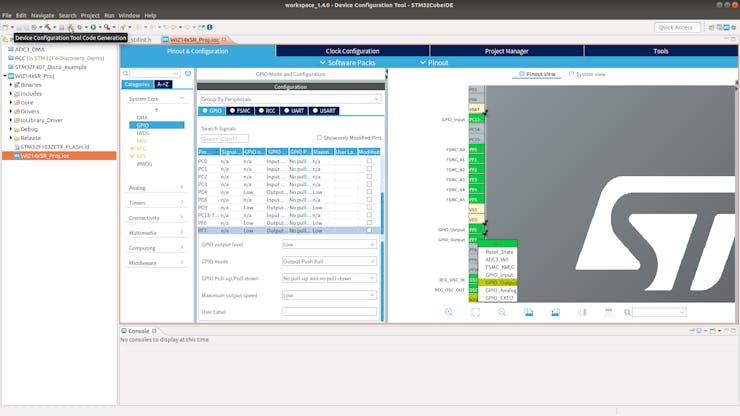Click Device Configuration Tool Code Generation icon
Screen dimensions: 740x416
pos(70,27)
